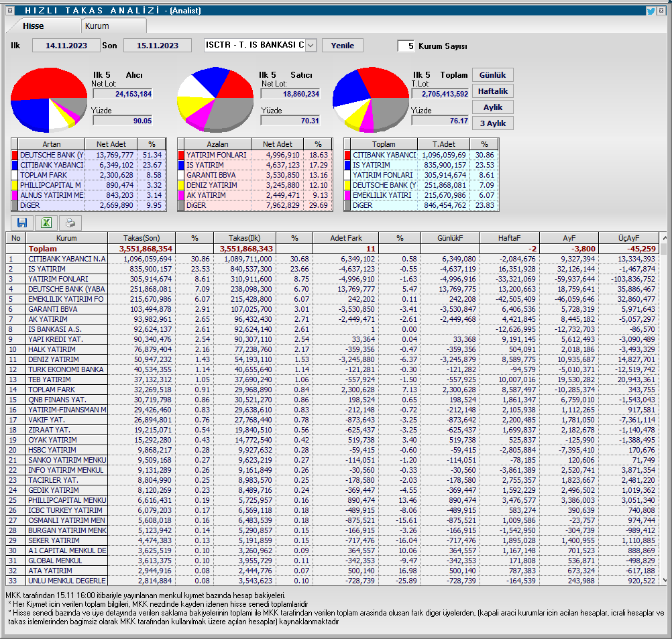
Task: Click the printer icon
Action: 70,223
